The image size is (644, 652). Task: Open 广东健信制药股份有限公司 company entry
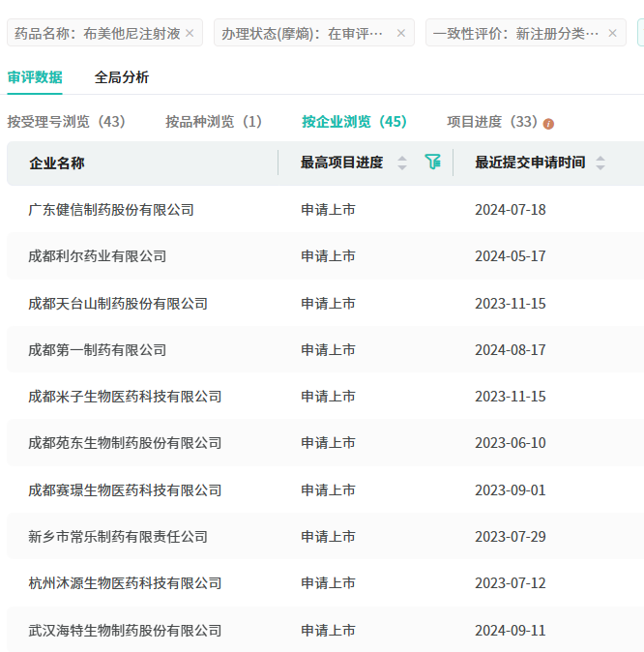click(x=111, y=210)
